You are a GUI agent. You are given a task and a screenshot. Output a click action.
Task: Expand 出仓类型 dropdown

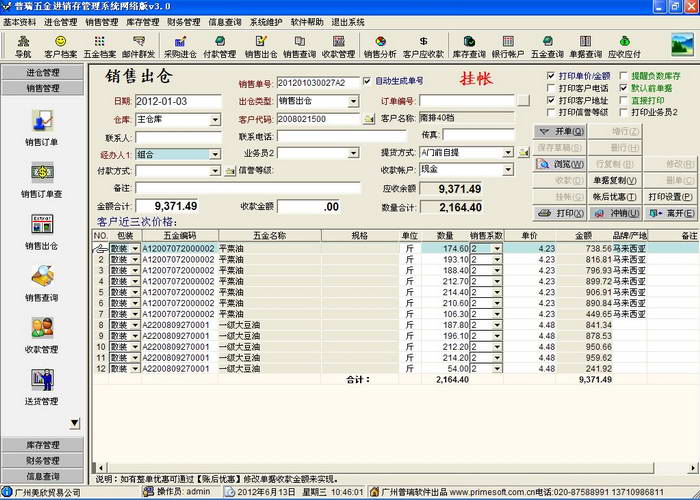[x=353, y=101]
